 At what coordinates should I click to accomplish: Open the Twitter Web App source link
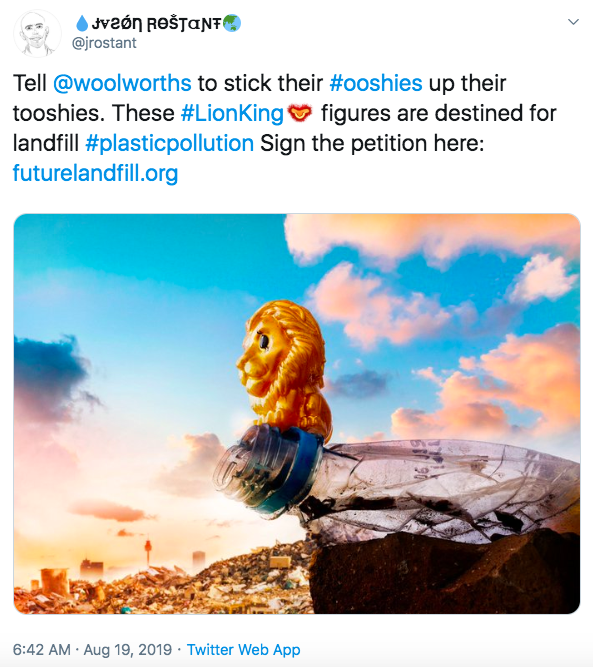coord(244,650)
